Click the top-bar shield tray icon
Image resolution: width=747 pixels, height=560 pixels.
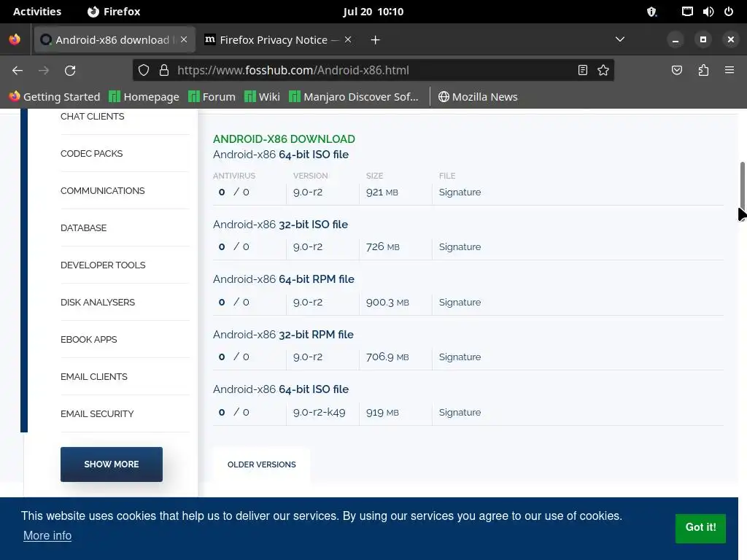click(x=651, y=12)
